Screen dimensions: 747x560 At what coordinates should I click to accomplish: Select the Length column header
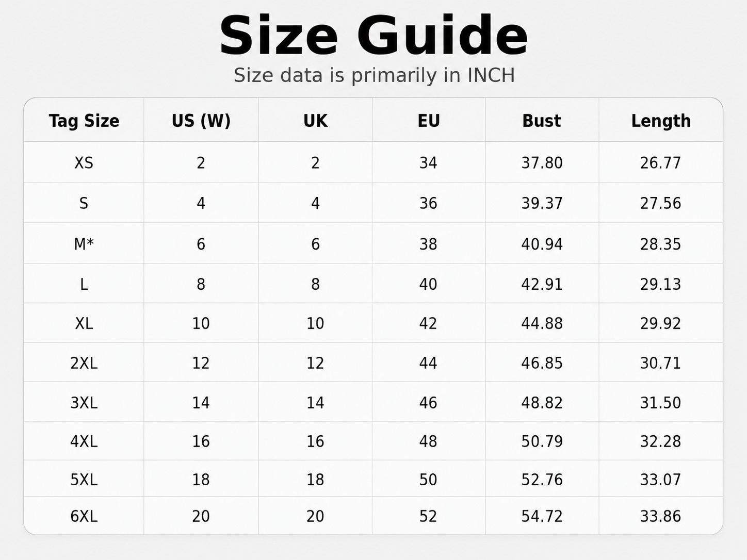tap(661, 121)
